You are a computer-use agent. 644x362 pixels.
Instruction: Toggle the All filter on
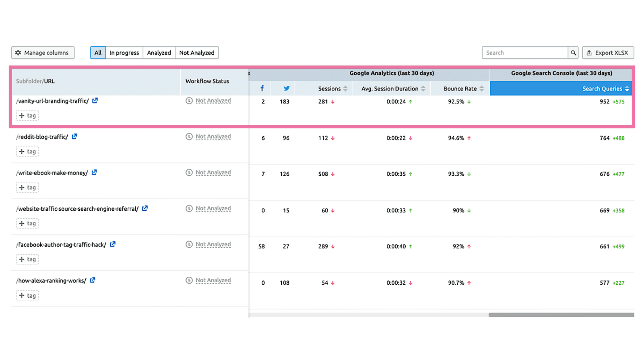tap(97, 52)
